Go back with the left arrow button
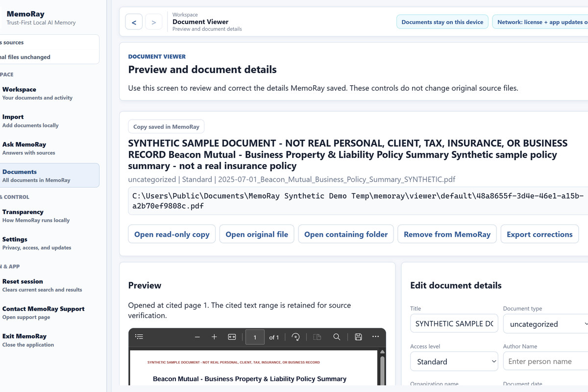This screenshot has height=392, width=588. pos(134,22)
